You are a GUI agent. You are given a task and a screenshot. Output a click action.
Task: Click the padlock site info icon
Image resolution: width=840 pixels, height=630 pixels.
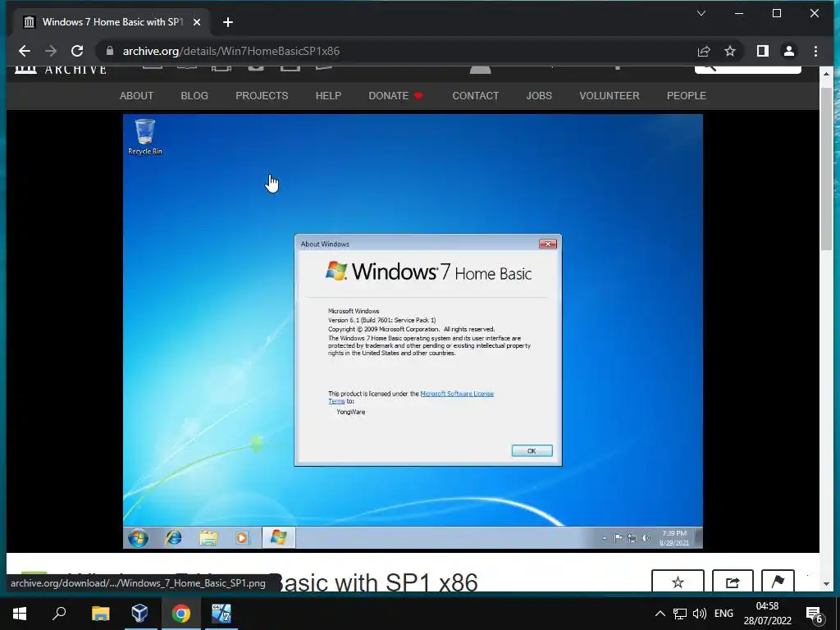click(110, 51)
